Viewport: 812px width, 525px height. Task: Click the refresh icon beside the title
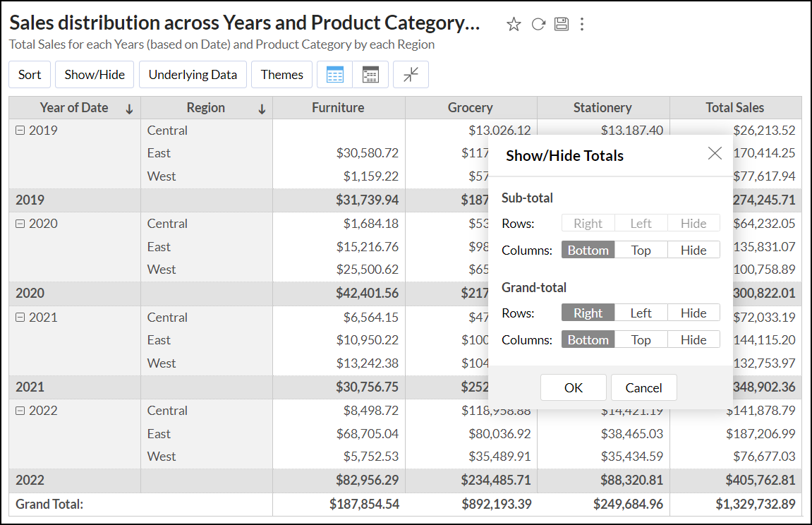click(538, 25)
